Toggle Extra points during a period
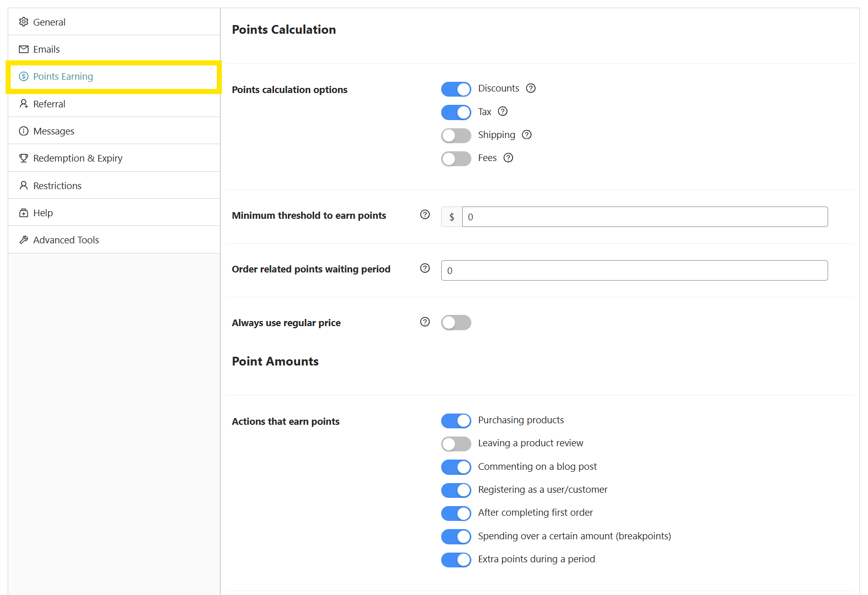868x595 pixels. pos(456,560)
